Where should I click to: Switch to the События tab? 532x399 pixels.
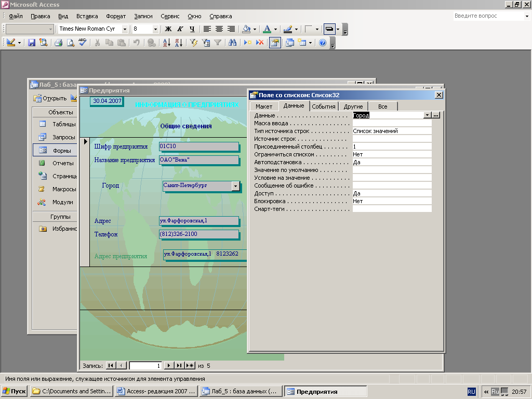coord(324,107)
